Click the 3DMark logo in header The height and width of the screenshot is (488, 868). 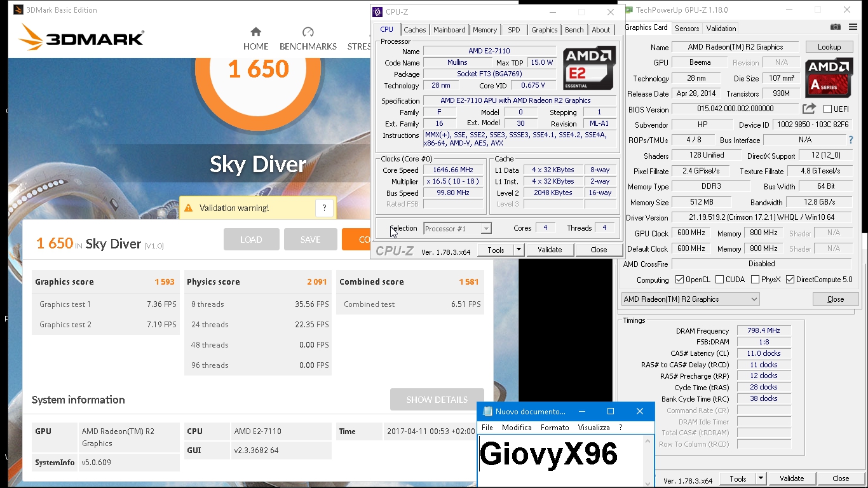81,37
